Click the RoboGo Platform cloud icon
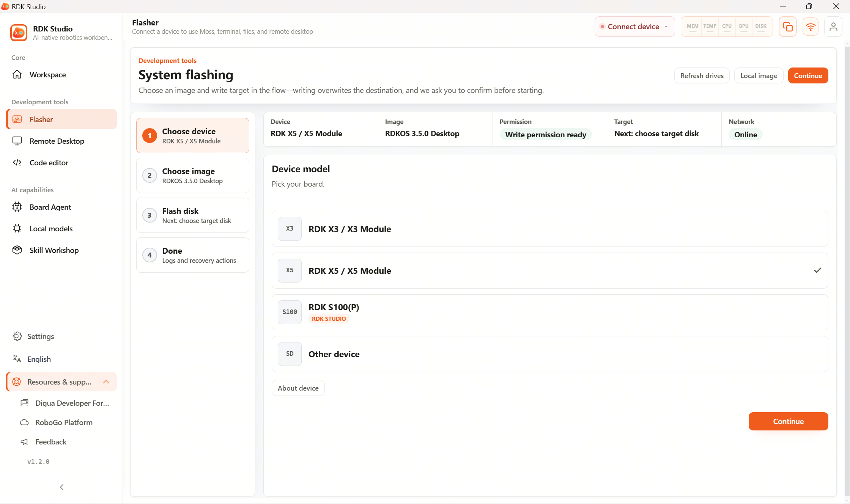Viewport: 850px width, 504px height. pos(25,422)
